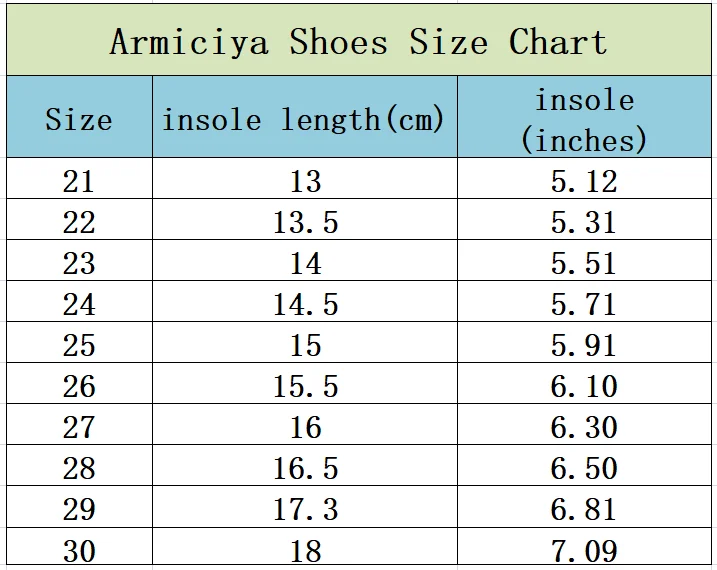Select the 5.51 inches cell
The height and width of the screenshot is (570, 717).
[x=585, y=263]
